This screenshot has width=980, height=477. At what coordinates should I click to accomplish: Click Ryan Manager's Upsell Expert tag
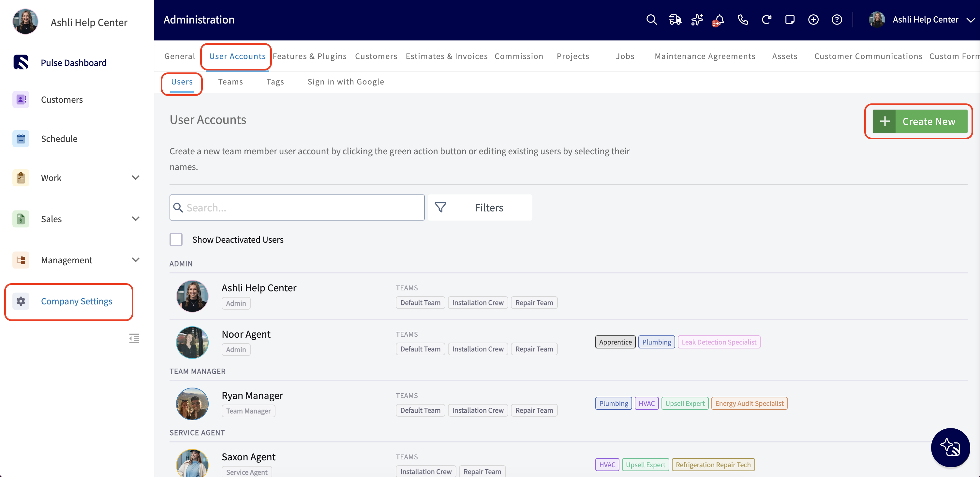[685, 403]
